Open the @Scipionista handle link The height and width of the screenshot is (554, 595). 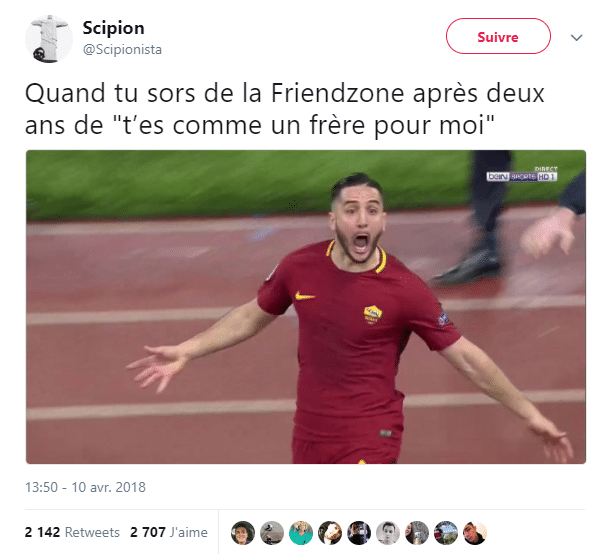122,49
